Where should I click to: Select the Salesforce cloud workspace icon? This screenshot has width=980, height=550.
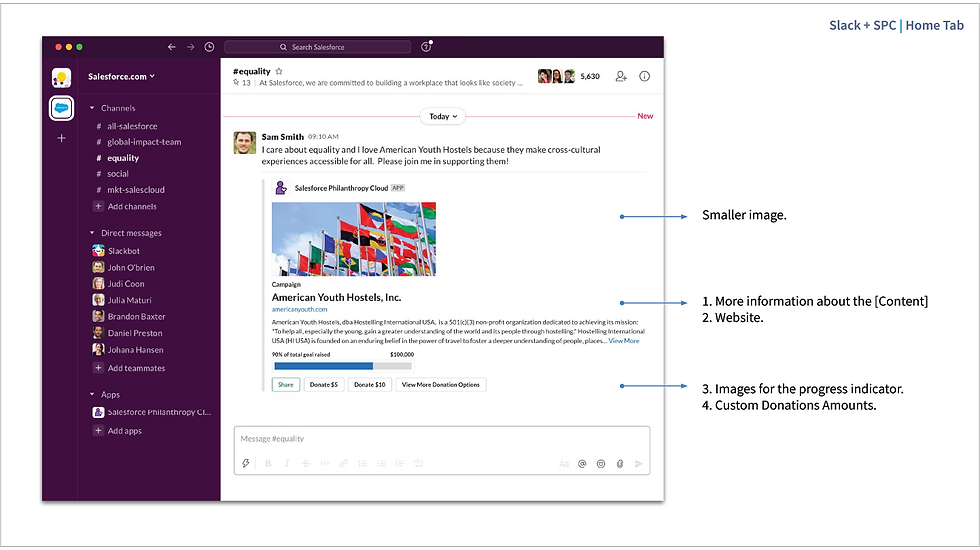(x=61, y=108)
